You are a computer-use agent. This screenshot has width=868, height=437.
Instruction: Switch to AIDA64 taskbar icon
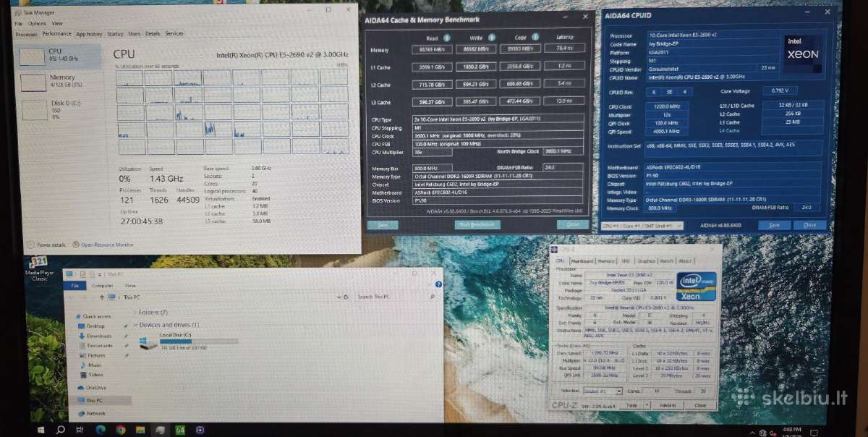click(179, 430)
